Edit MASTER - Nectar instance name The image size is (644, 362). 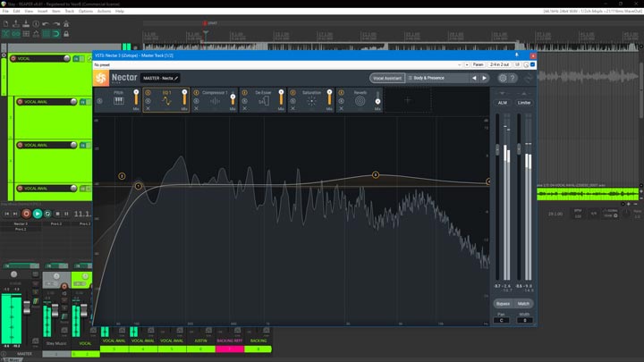coord(160,78)
